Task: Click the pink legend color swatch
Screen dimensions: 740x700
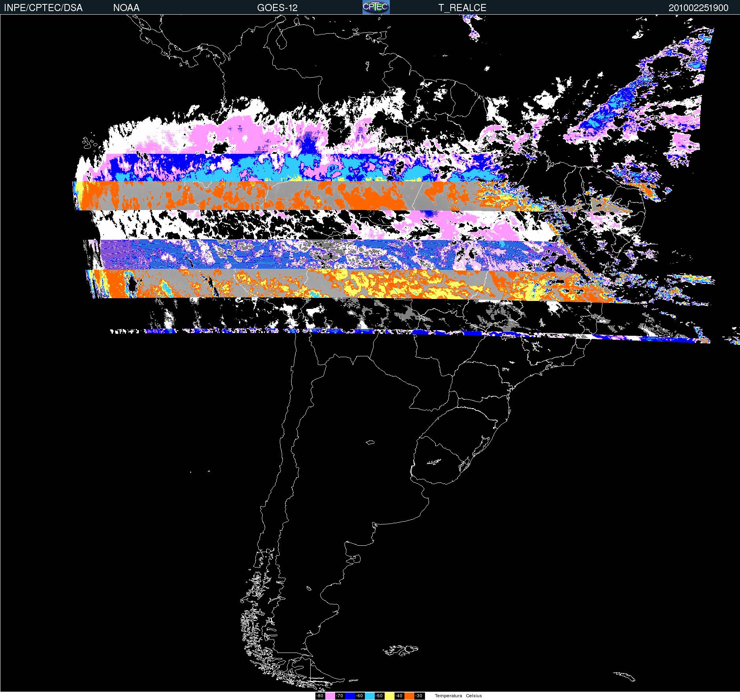Action: click(x=330, y=696)
